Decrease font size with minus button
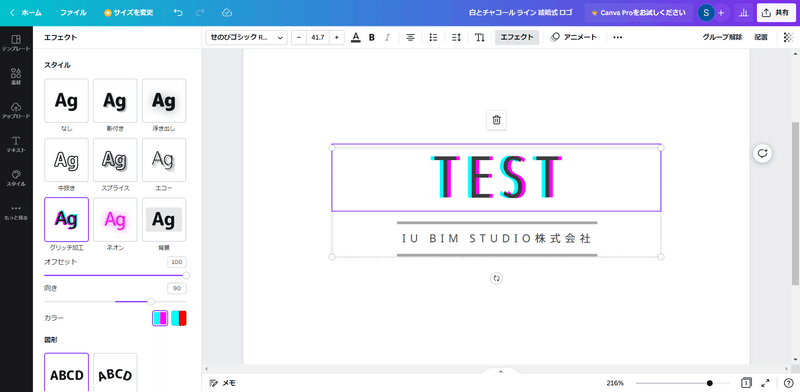The image size is (800, 392). 299,37
